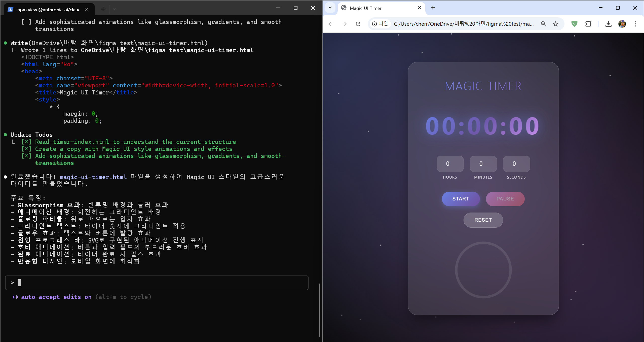Click the Chrome profile avatar

click(x=622, y=24)
